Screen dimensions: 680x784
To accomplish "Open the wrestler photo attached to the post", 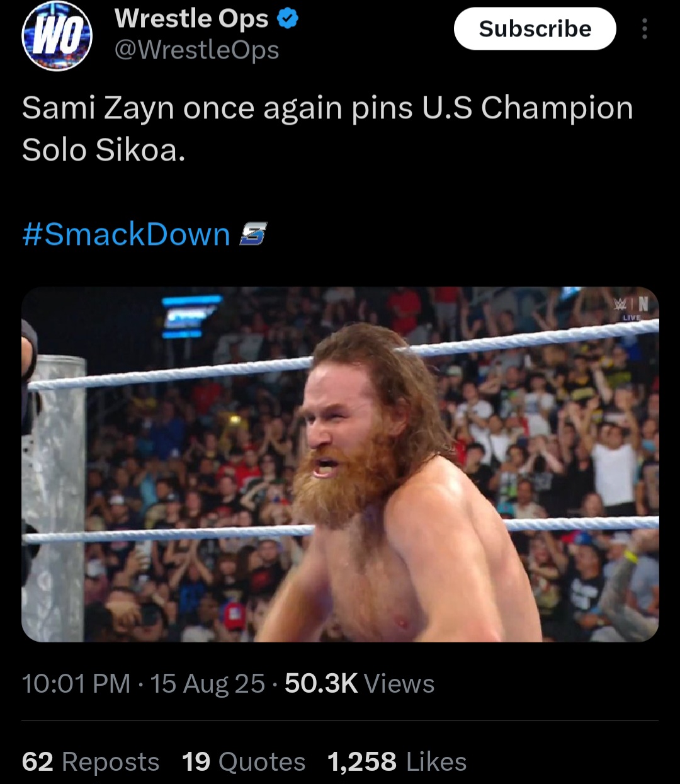I will coord(340,464).
